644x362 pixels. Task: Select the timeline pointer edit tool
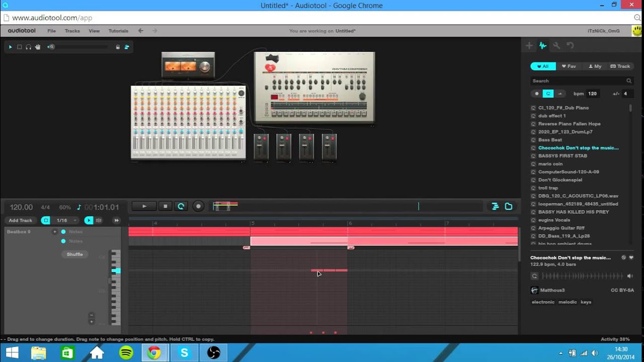pos(89,220)
